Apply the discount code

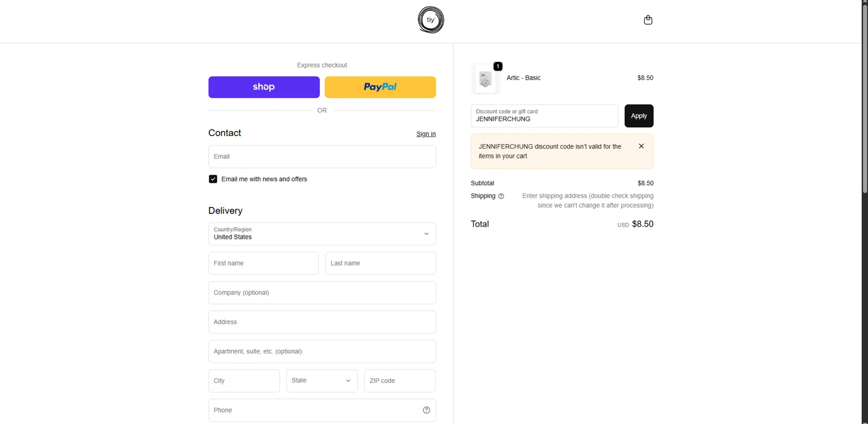tap(639, 116)
